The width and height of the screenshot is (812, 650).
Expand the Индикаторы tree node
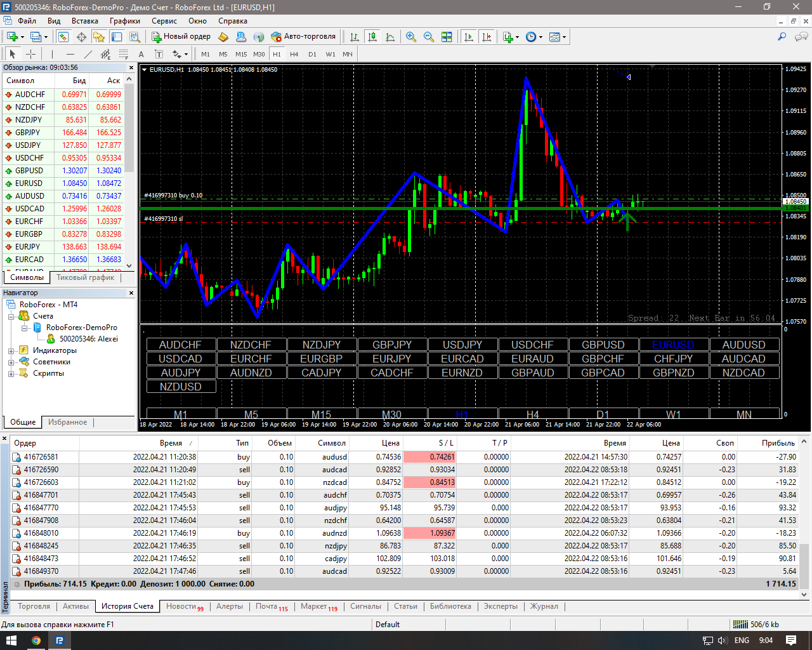(11, 350)
